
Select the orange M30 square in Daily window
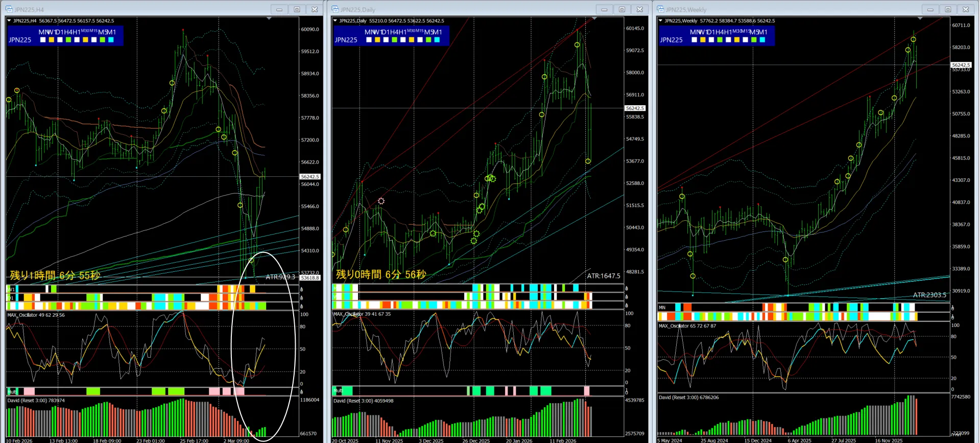tap(412, 40)
